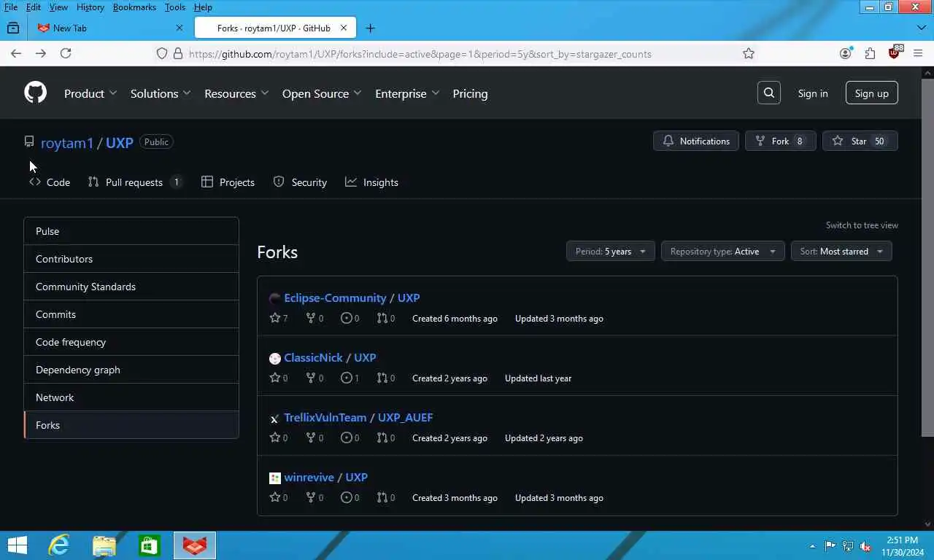Expand the Repository type Active dropdown

(722, 251)
